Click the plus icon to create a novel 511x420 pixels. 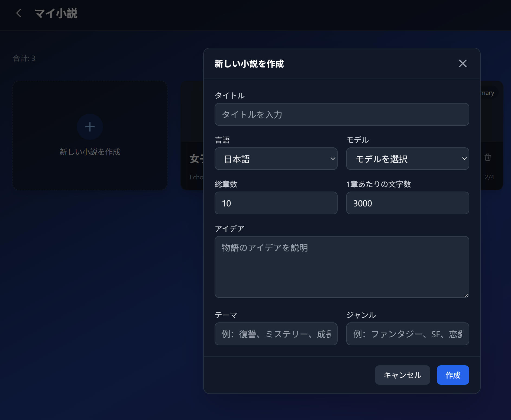click(x=90, y=127)
